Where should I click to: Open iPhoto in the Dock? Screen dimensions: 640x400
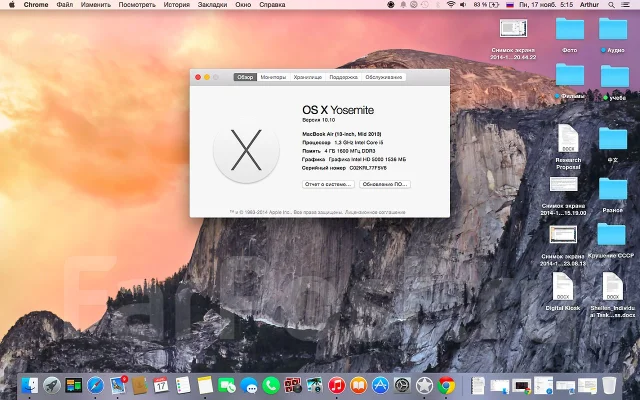[x=315, y=385]
